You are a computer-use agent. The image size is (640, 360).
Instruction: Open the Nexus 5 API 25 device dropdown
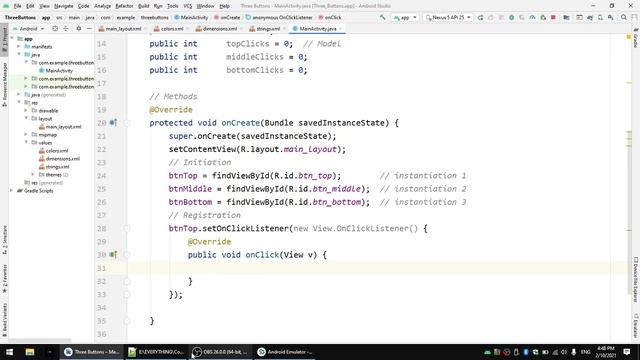[x=448, y=18]
